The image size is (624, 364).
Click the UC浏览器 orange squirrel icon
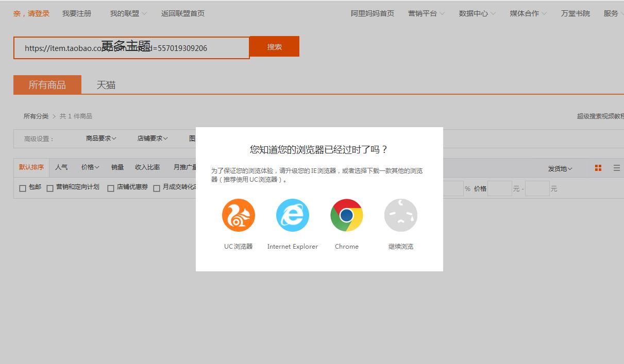239,215
